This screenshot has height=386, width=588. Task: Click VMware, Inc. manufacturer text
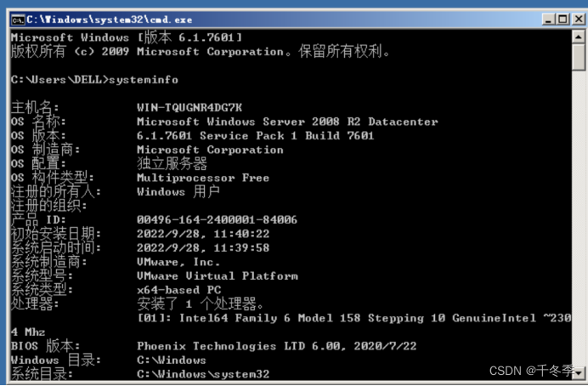pyautogui.click(x=178, y=262)
